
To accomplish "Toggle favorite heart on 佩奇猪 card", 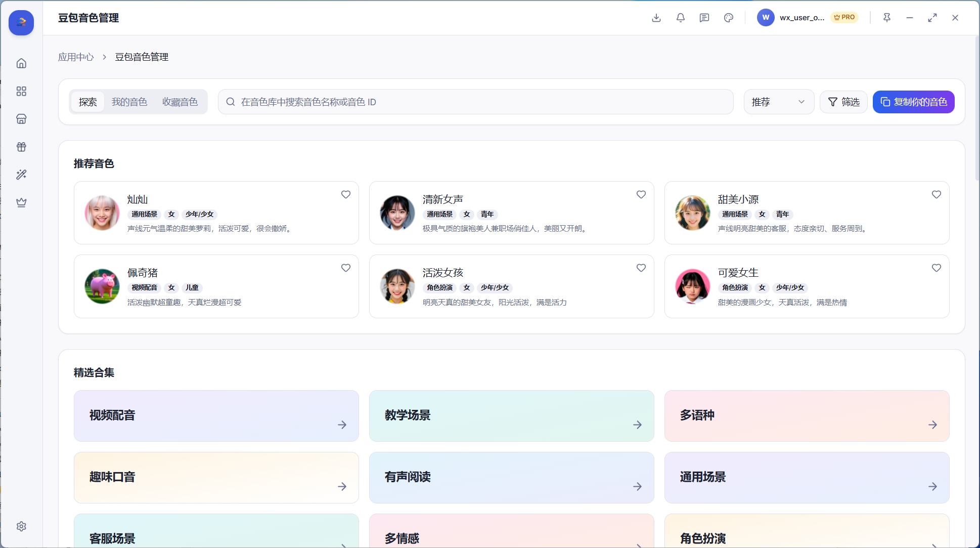I will (346, 268).
